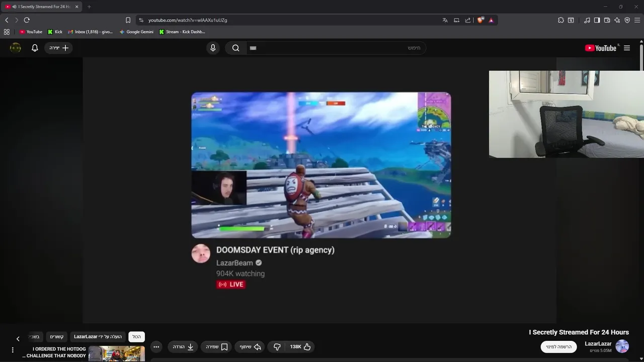Open the YouTube guide menu icon

[627, 48]
